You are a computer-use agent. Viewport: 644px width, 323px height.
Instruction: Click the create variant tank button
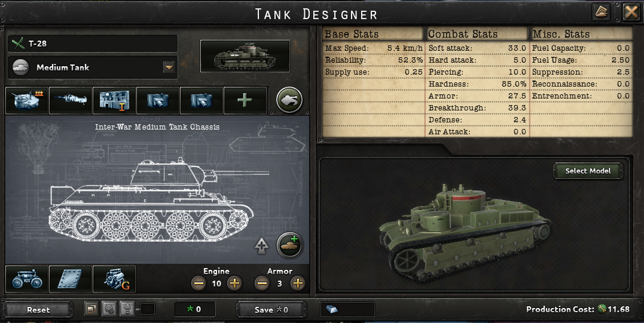(289, 245)
